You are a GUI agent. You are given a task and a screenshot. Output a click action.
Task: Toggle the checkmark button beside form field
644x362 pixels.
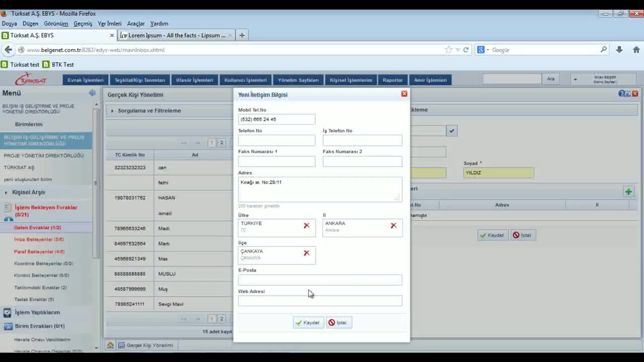point(452,131)
